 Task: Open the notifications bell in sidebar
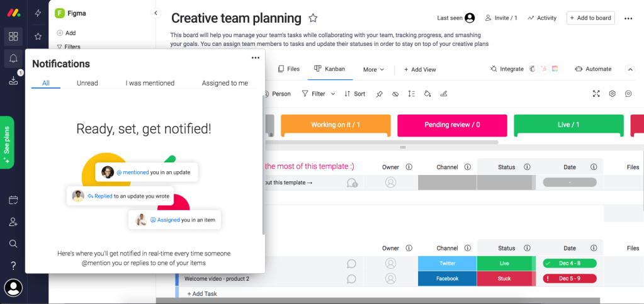[x=13, y=59]
